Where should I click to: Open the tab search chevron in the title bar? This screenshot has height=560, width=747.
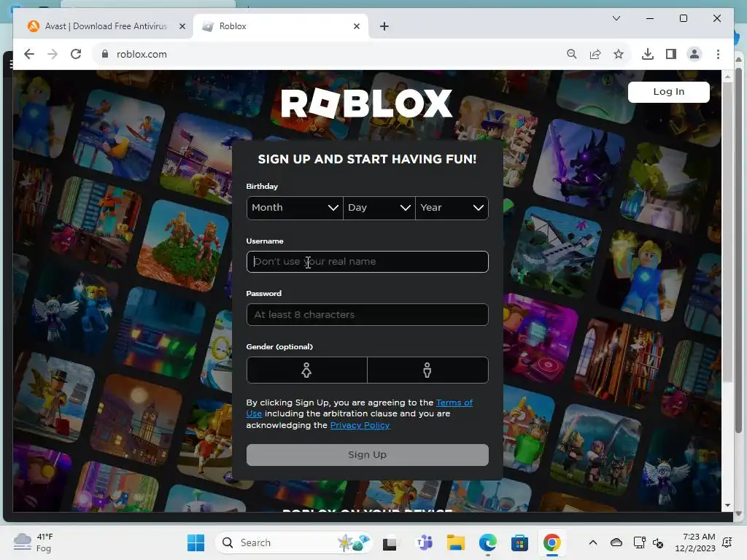click(x=616, y=18)
